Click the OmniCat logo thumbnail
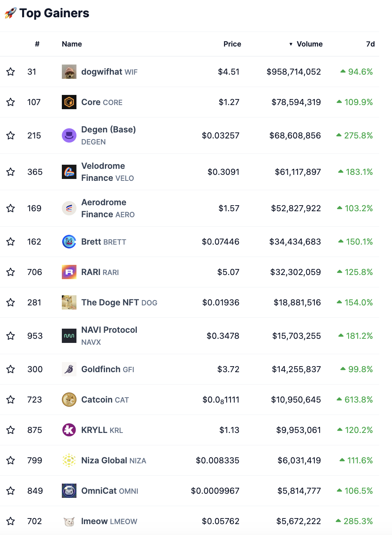The height and width of the screenshot is (535, 392). click(x=69, y=491)
